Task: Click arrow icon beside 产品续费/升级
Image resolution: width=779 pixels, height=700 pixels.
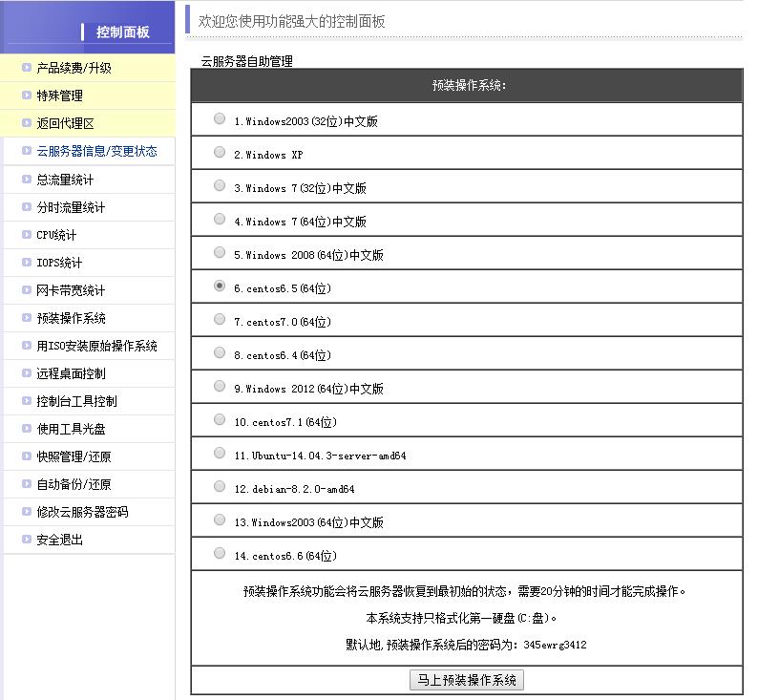Action: [x=27, y=67]
